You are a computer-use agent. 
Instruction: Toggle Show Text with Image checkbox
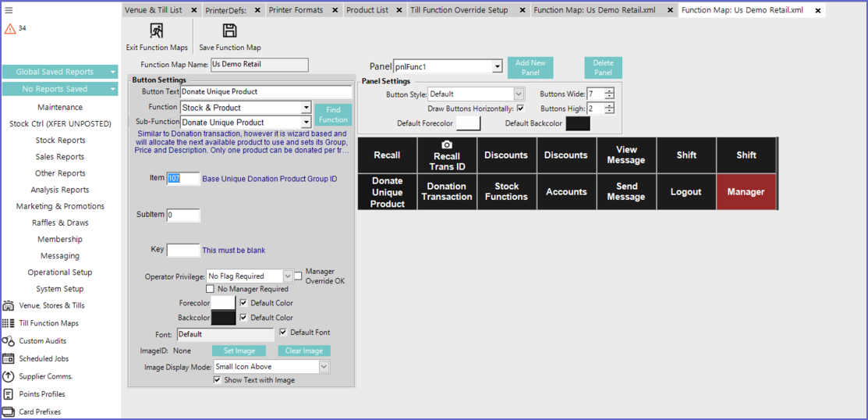(218, 380)
